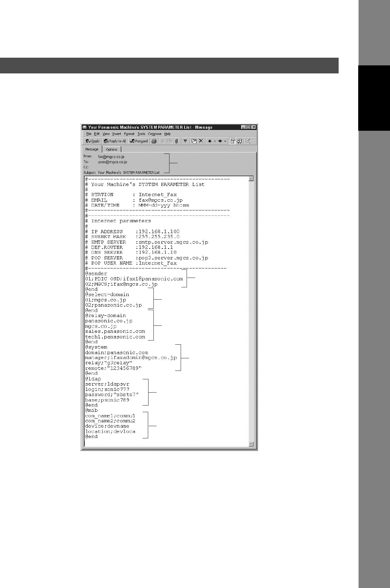
Task: Click the POP SERVER line
Action: pos(147,258)
